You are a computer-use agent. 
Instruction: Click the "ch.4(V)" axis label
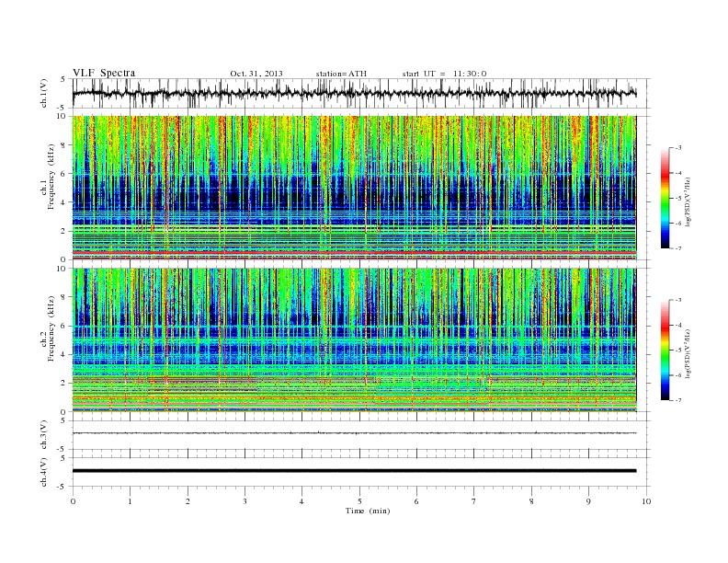point(44,472)
